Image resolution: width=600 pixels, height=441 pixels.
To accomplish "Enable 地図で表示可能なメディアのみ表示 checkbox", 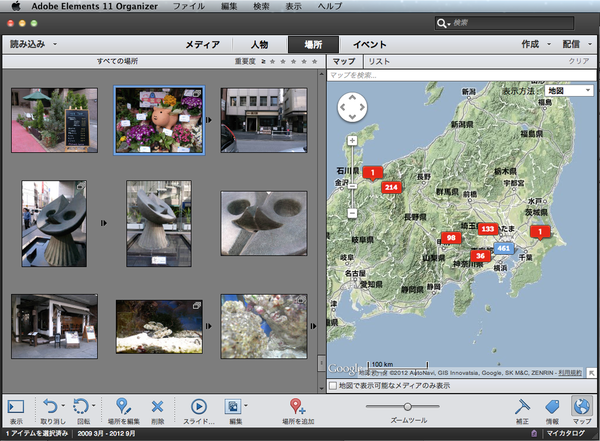I will 333,385.
